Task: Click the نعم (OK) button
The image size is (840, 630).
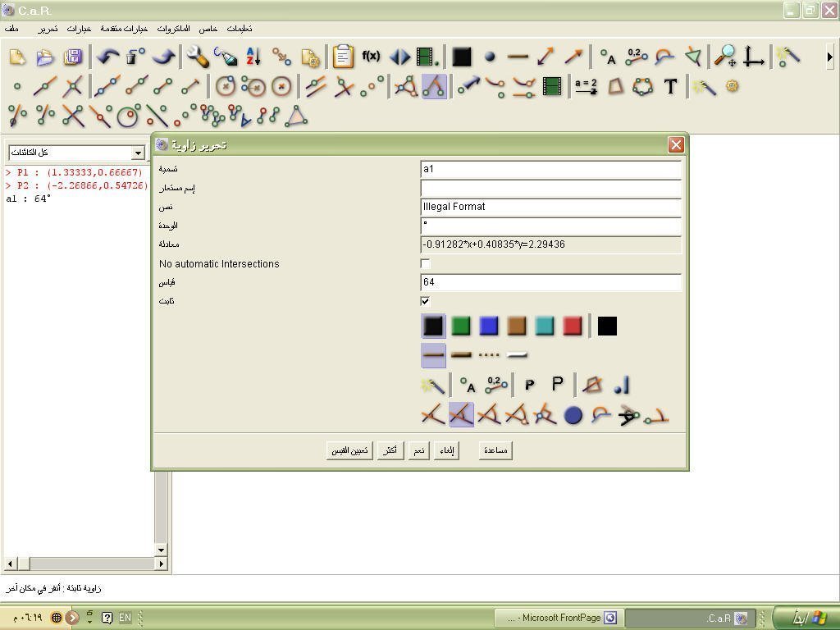Action: (419, 450)
